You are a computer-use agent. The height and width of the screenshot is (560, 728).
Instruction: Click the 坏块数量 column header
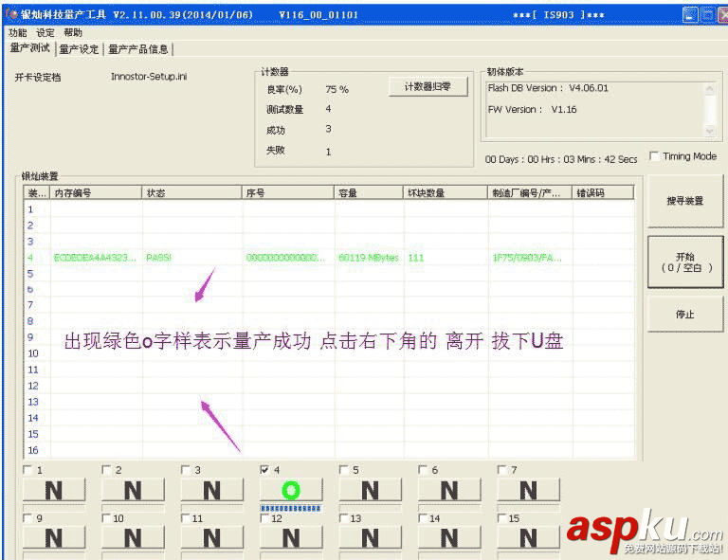446,193
